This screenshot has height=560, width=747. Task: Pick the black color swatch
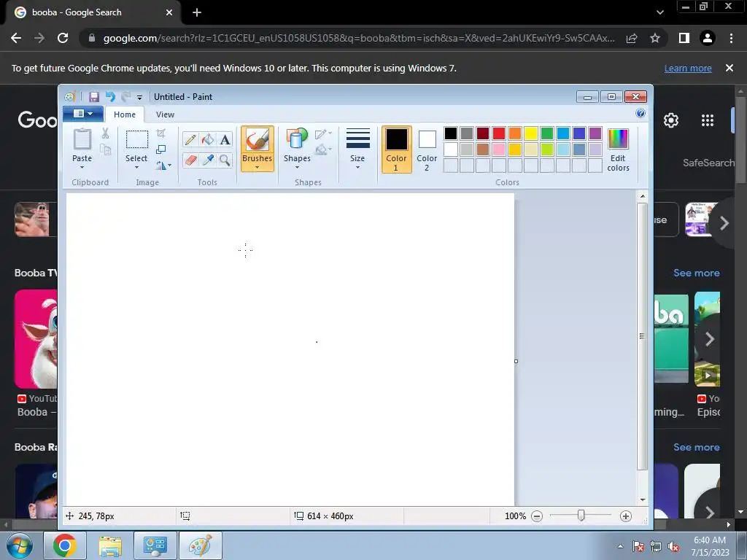(x=451, y=133)
